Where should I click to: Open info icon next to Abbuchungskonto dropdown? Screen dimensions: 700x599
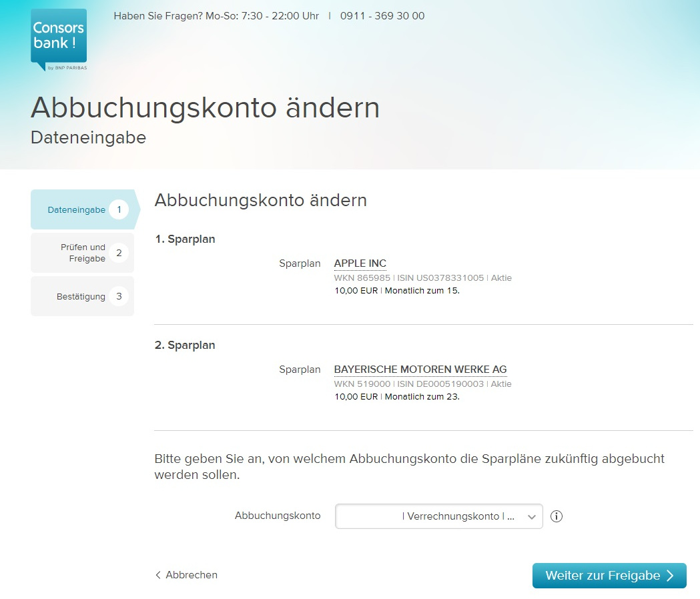coord(557,516)
